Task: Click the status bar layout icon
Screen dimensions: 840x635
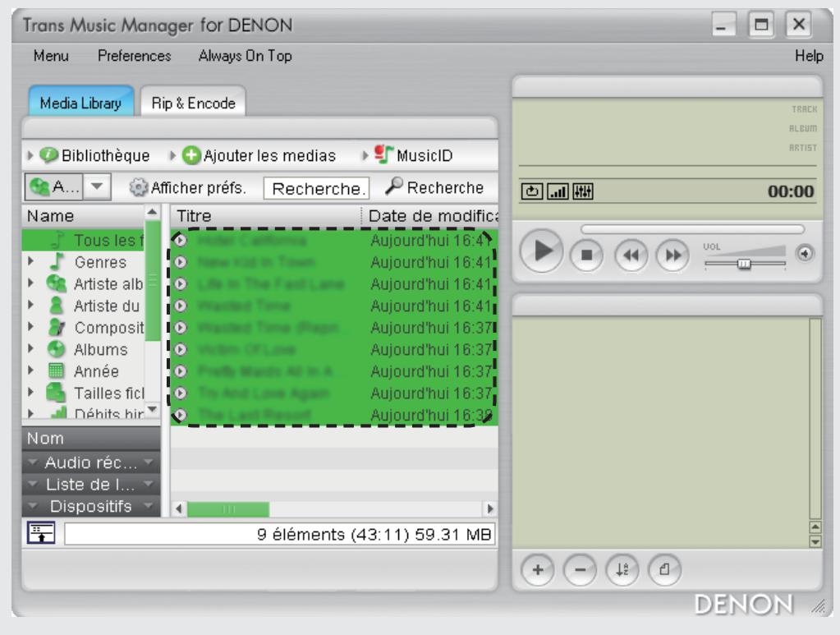Action: (41, 533)
